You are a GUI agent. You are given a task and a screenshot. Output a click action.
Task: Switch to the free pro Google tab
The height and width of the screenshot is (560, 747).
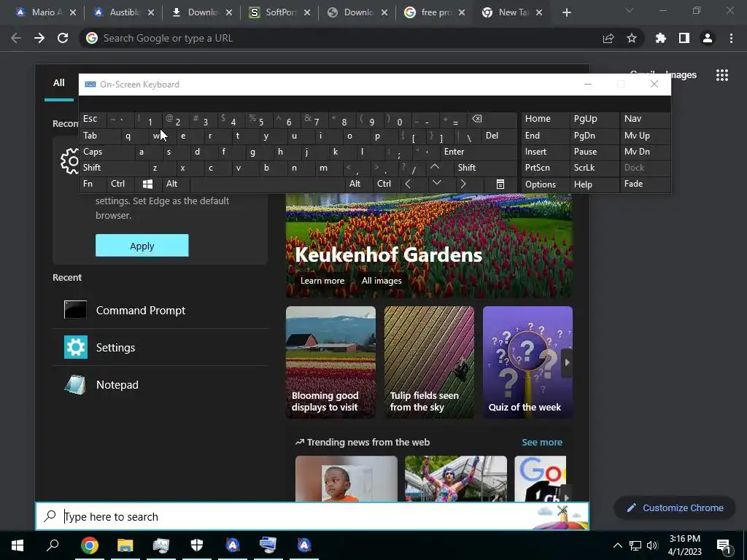coord(436,12)
